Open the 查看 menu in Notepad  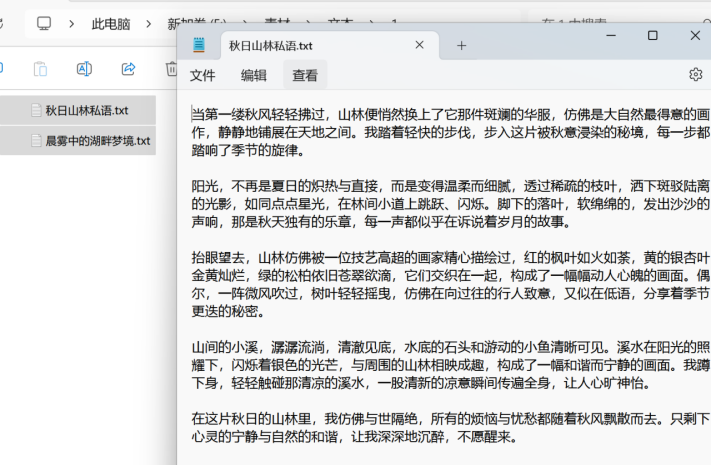[305, 75]
